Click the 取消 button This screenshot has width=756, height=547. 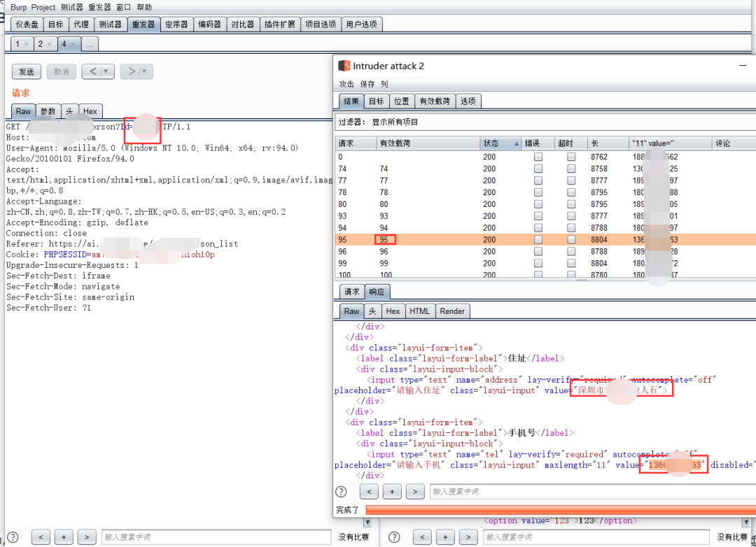pos(62,71)
